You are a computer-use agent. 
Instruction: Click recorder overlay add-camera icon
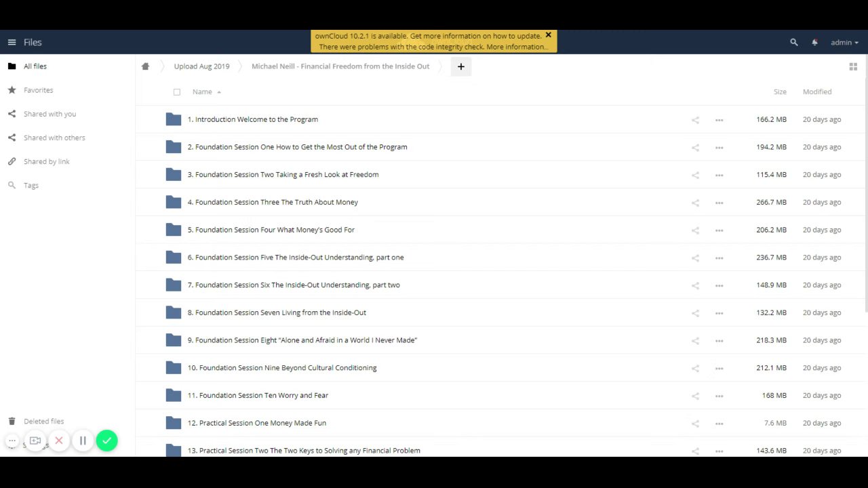tap(35, 441)
